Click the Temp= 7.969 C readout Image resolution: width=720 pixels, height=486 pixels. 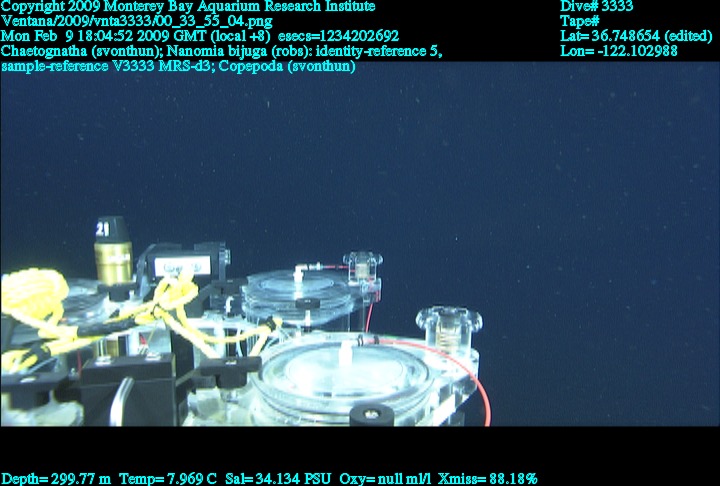point(169,478)
